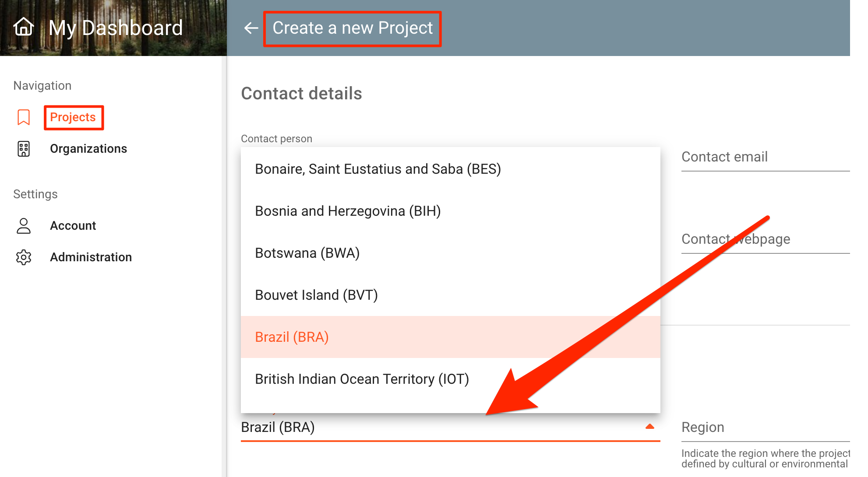Choose the highlighted Brazil (BRA) option

[292, 337]
